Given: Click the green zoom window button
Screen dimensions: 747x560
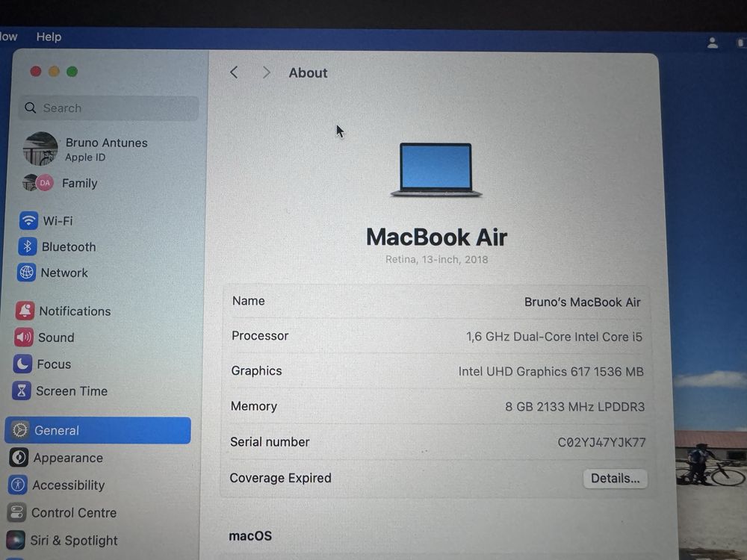Looking at the screenshot, I should (72, 72).
